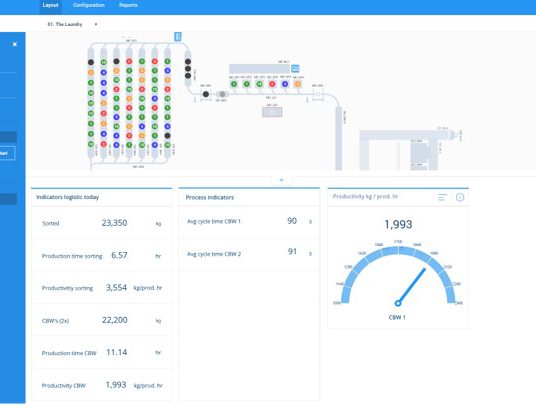Click the Avg cycle time CBW 1 row
The image size is (536, 409).
249,221
